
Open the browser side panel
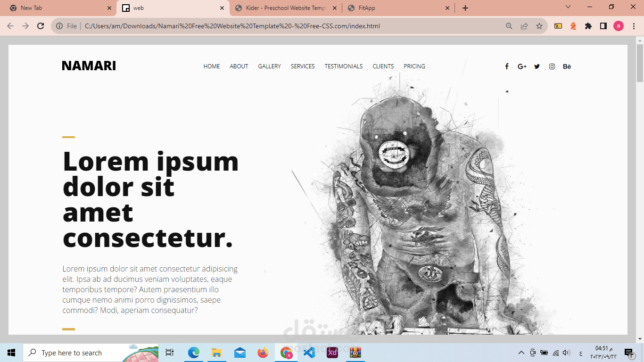coord(603,26)
